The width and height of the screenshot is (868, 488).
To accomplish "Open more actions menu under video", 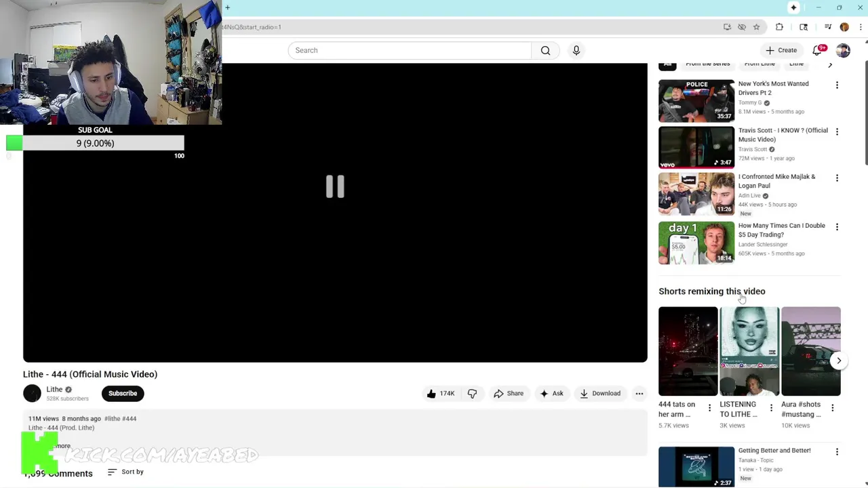I will click(639, 393).
